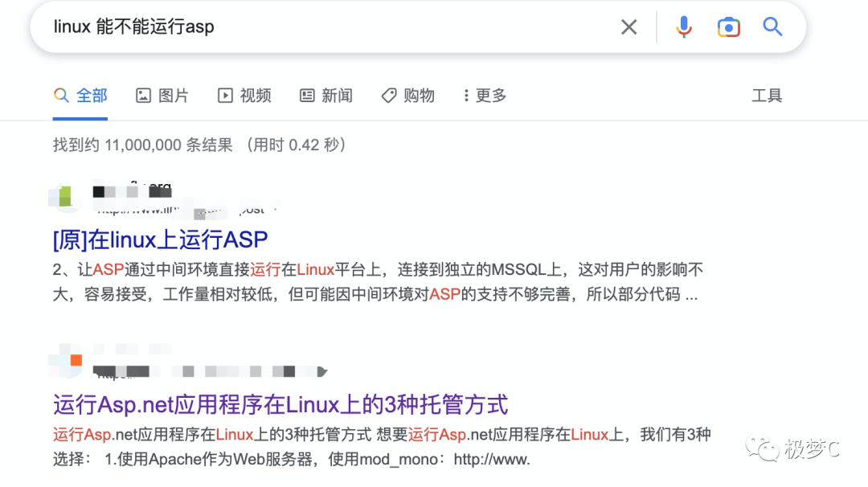
Task: Switch to the 购物 (Shopping) tab
Action: point(408,96)
